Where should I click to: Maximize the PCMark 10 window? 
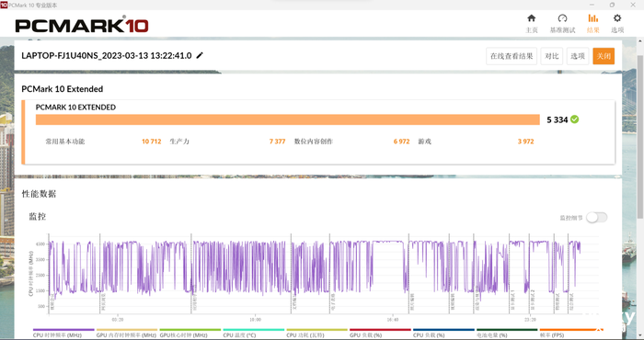point(612,5)
